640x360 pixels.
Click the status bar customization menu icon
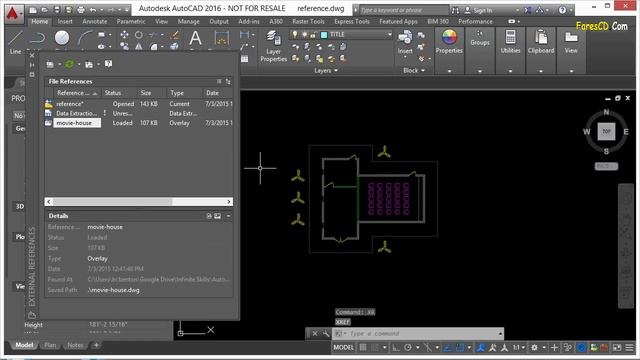629,347
